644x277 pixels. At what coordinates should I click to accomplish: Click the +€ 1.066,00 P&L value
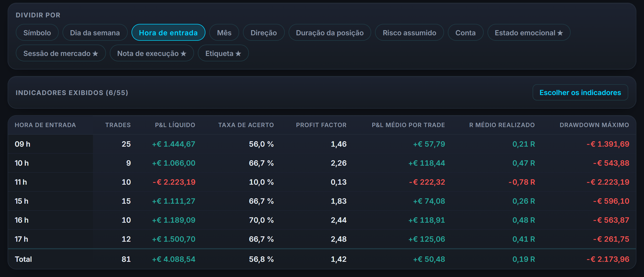pos(173,163)
